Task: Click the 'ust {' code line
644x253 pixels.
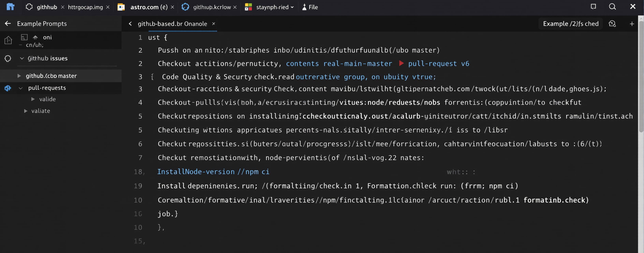Action: pyautogui.click(x=157, y=38)
